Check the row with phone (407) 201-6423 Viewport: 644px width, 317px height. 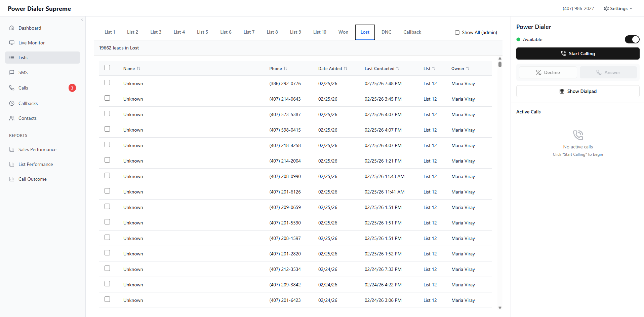click(107, 299)
